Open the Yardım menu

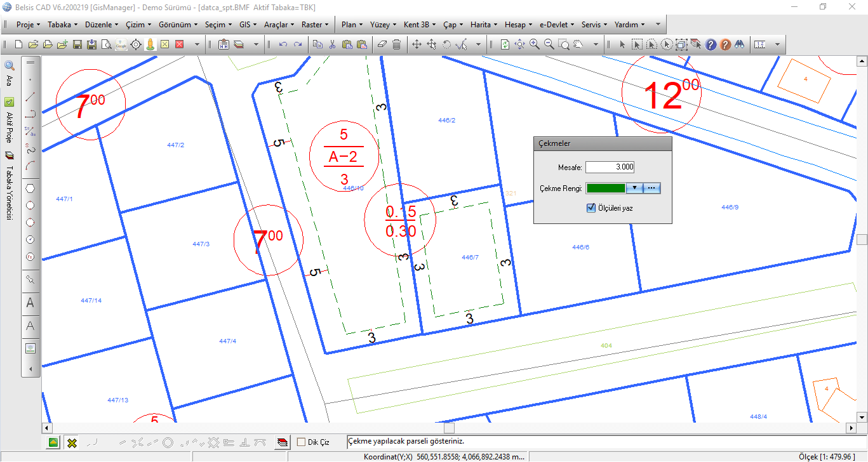tap(629, 25)
